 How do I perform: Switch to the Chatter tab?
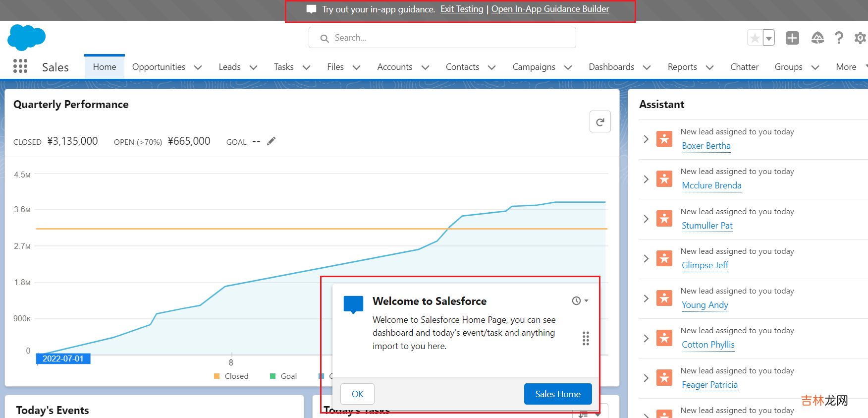point(744,67)
